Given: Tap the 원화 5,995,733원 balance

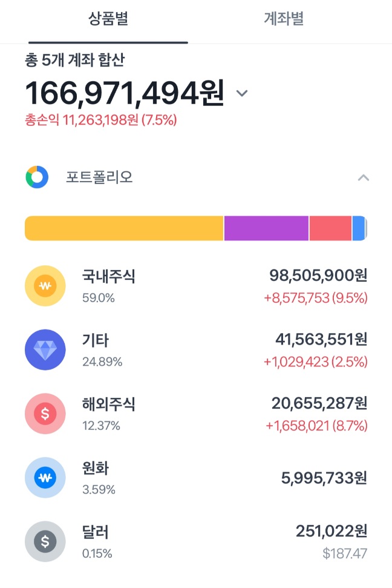Looking at the screenshot, I should click(324, 478).
